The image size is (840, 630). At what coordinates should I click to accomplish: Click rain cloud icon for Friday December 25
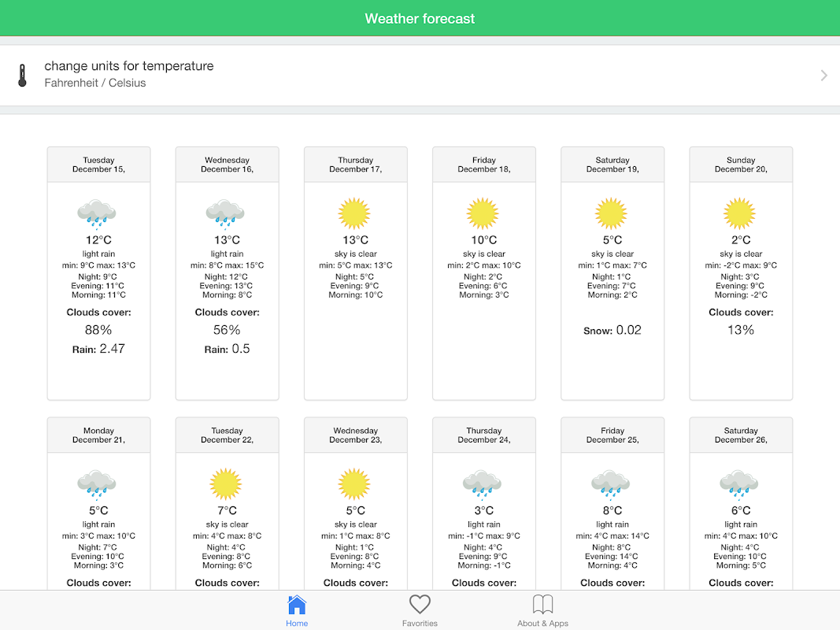coord(611,485)
